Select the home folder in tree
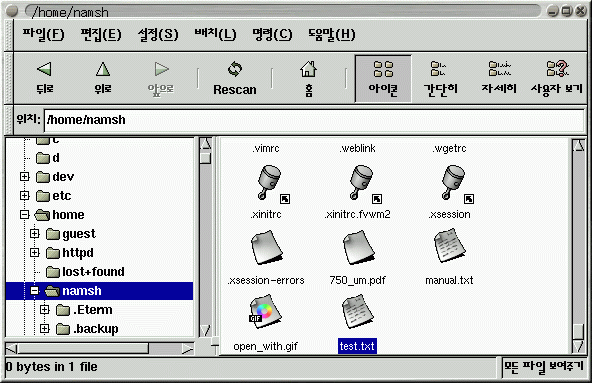This screenshot has width=592, height=383. (60, 215)
